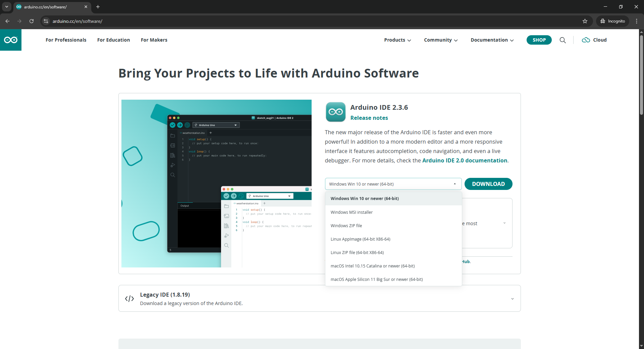
Task: Click the DOWNLOAD button
Action: tap(488, 184)
